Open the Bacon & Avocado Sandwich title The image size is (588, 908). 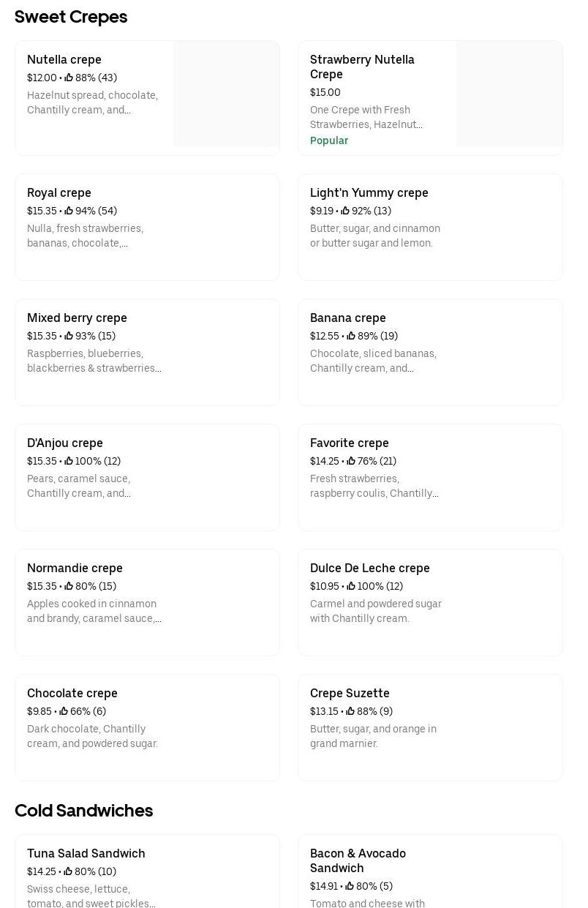[358, 860]
